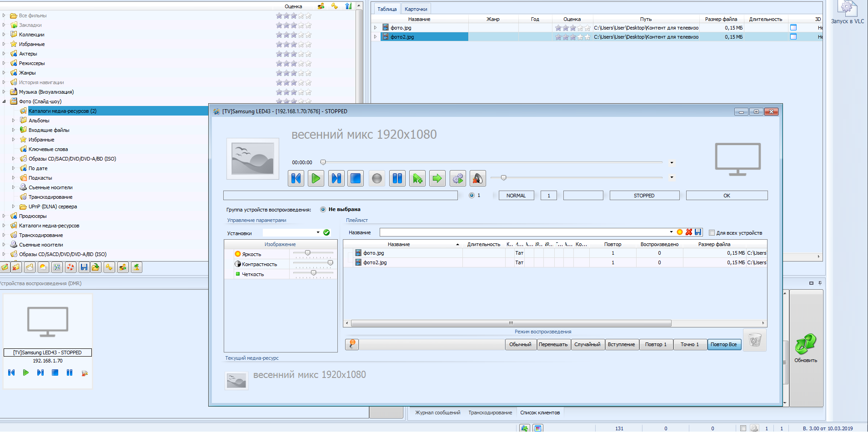The image size is (868, 433).
Task: Select the 'Не выбрана' radio button
Action: pos(323,209)
